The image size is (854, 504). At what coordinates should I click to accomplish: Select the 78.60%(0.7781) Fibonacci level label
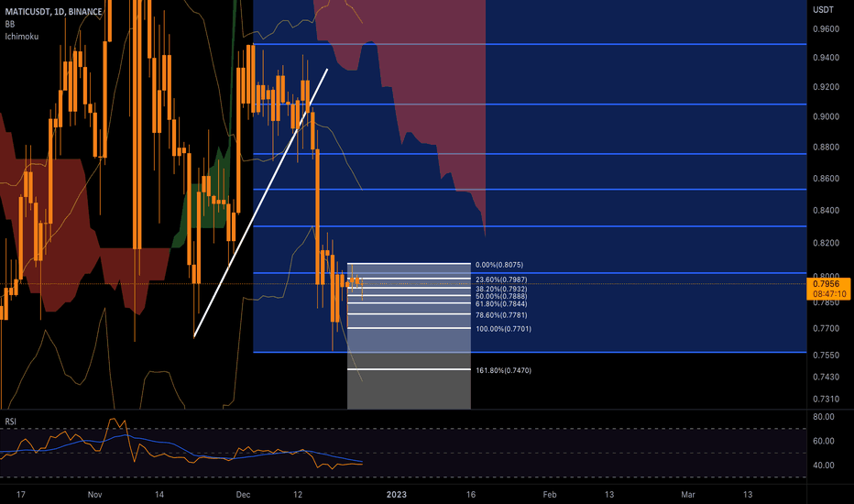(x=501, y=315)
